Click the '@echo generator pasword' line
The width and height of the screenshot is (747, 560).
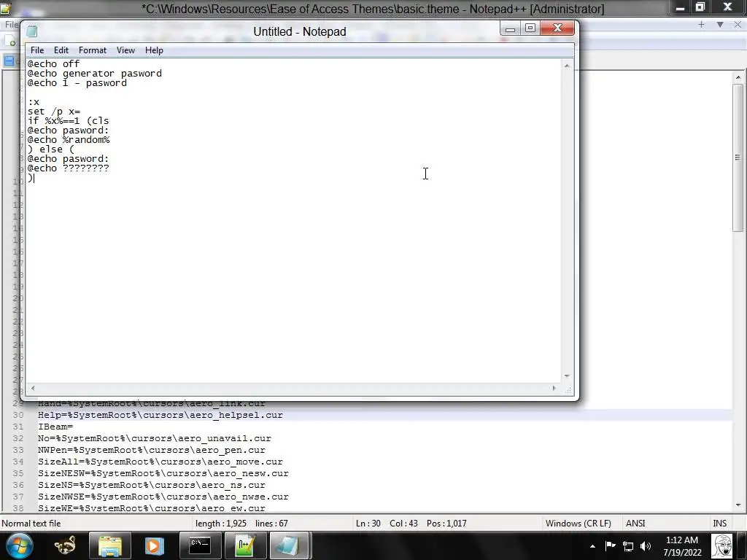click(x=94, y=74)
